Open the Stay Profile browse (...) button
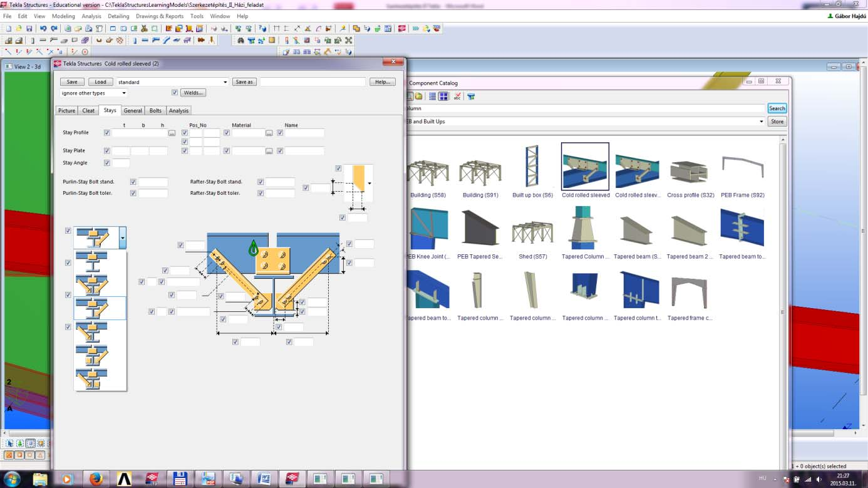This screenshot has width=868, height=488. (x=172, y=133)
